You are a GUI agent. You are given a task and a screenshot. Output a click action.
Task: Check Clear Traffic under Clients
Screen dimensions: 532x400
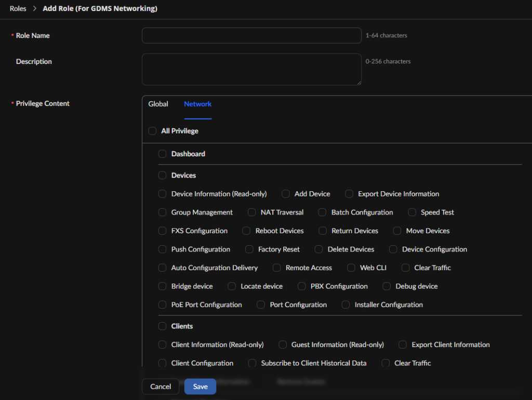[x=385, y=363]
